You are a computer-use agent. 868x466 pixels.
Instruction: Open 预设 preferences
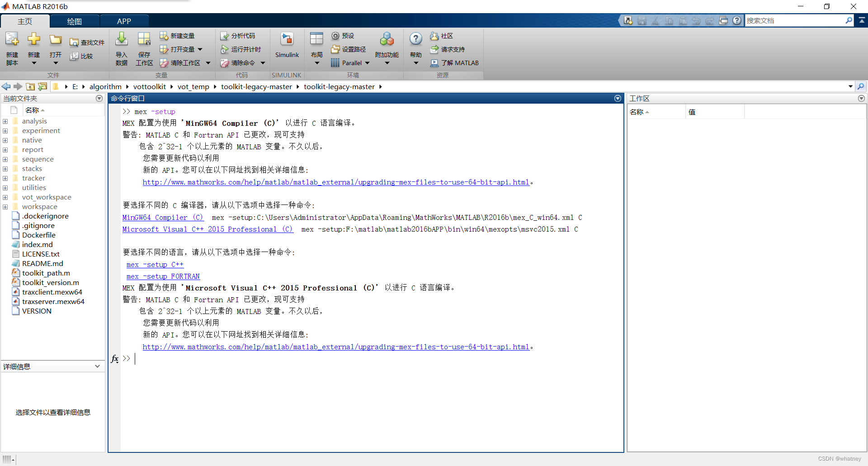[x=343, y=36]
